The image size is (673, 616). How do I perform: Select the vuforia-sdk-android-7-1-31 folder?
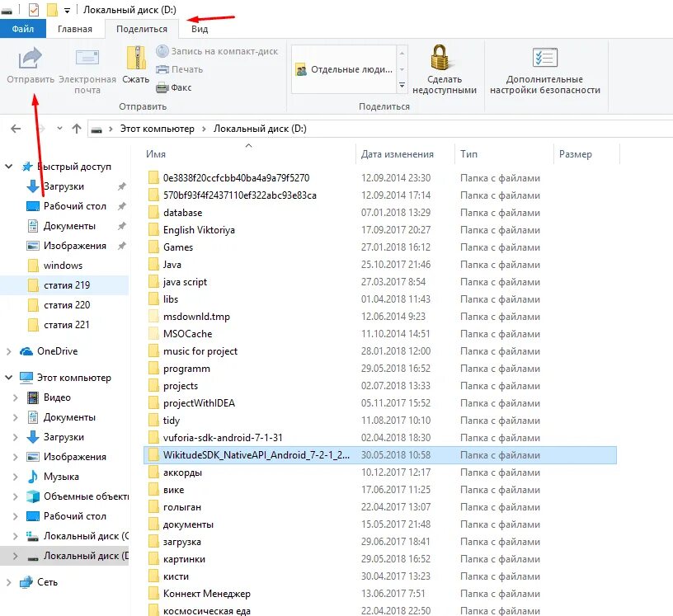pos(223,438)
